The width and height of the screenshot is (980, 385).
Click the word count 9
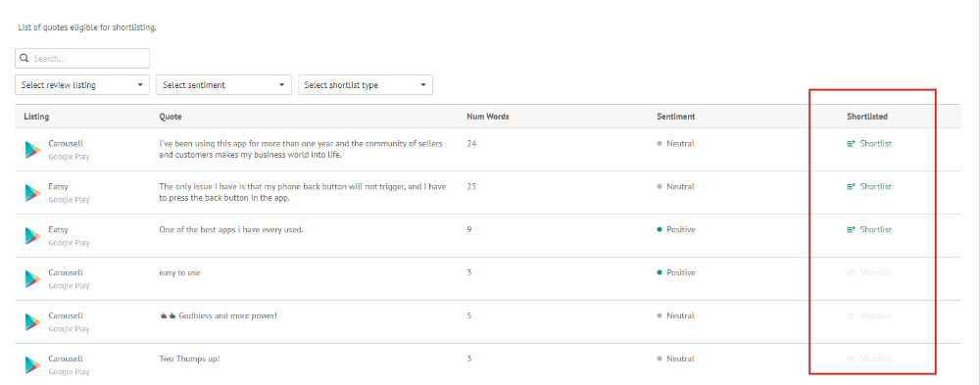click(469, 230)
